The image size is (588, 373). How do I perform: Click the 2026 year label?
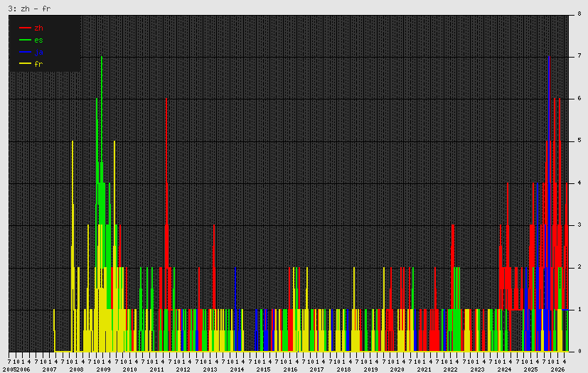pyautogui.click(x=557, y=369)
